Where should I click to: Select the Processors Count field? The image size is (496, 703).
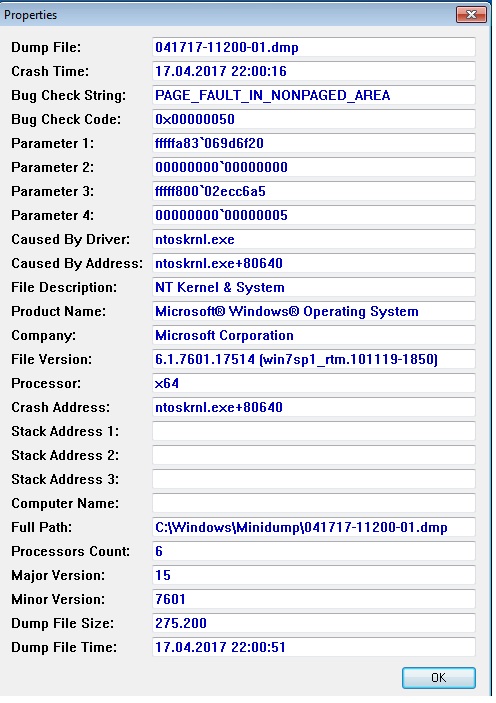point(313,551)
